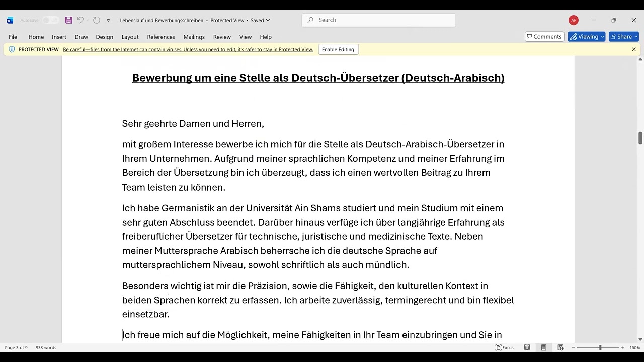Open the Undo history dropdown arrow
Image resolution: width=644 pixels, height=362 pixels.
[88, 20]
